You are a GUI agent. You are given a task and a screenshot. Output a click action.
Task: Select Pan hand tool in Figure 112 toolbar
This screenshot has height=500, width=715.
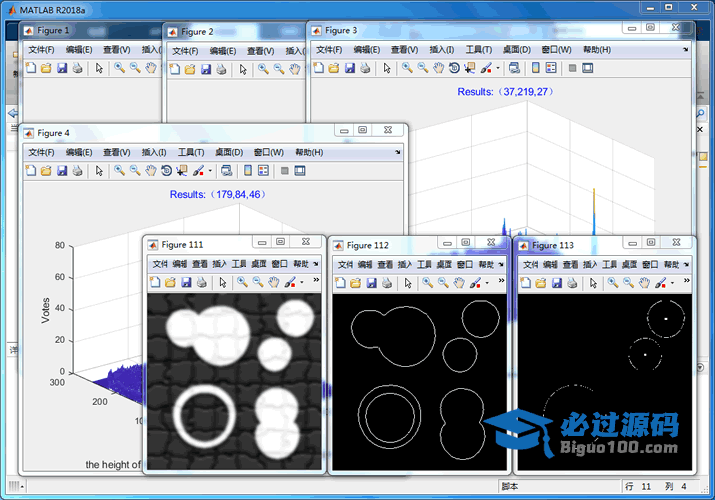pos(458,283)
